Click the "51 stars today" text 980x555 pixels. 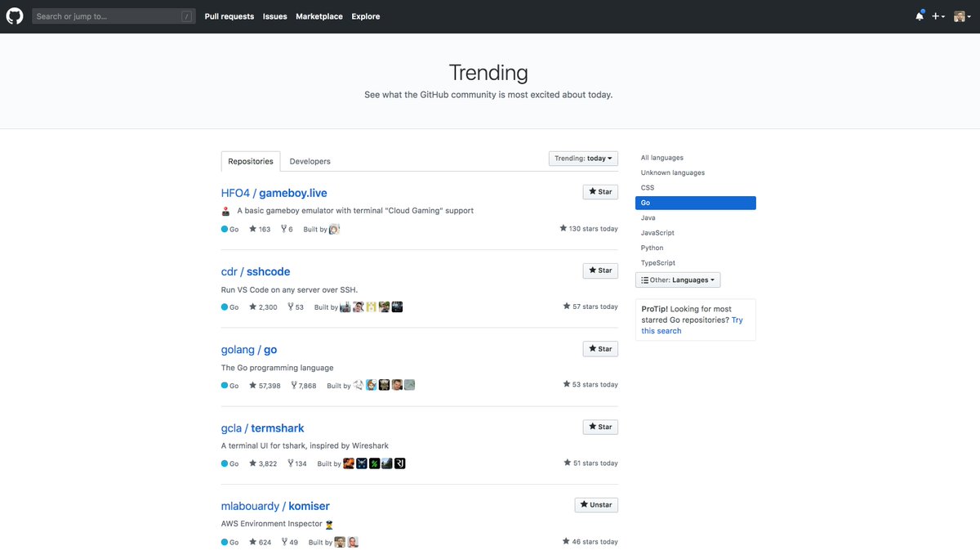[x=590, y=463]
